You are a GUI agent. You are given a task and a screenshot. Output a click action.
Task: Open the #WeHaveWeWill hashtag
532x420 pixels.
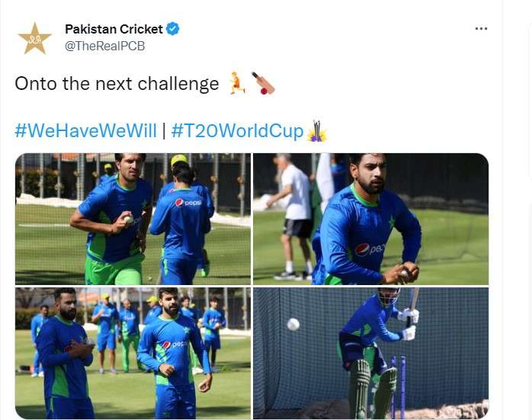(85, 131)
